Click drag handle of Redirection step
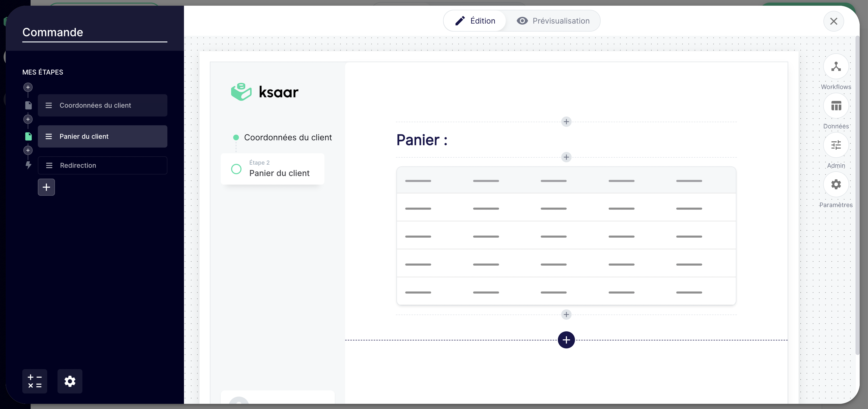 [x=49, y=165]
